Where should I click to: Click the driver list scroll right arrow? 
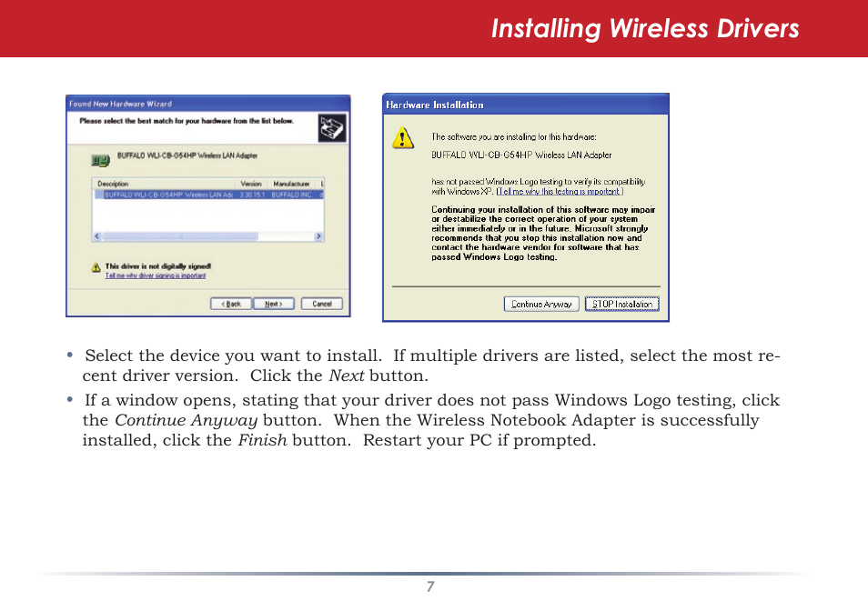[x=318, y=236]
